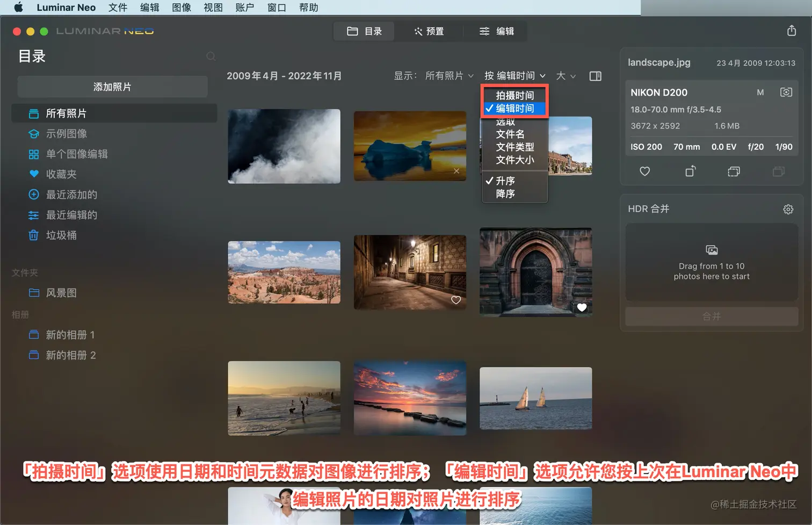Click the 3672 x 2592 dimensions text
The image size is (812, 525).
tap(655, 126)
